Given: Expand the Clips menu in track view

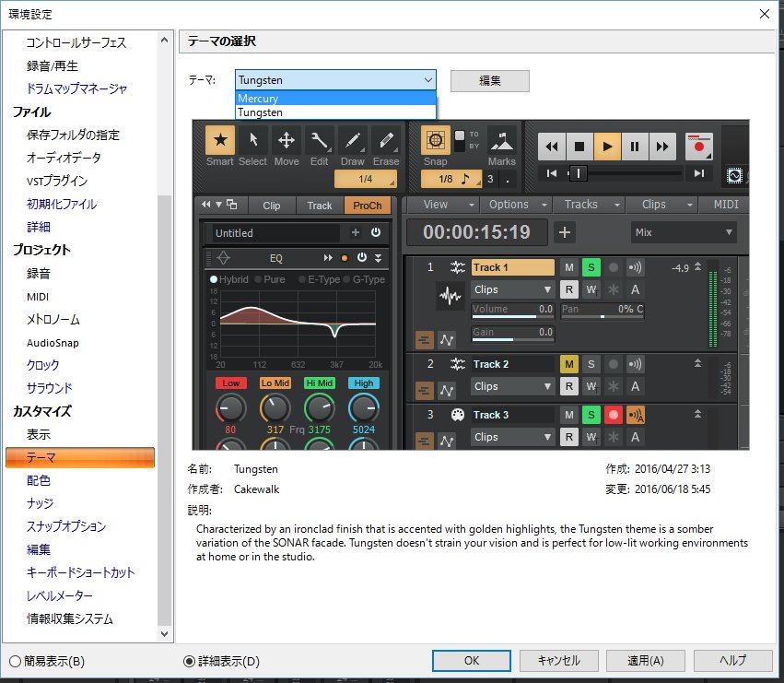Looking at the screenshot, I should [662, 205].
